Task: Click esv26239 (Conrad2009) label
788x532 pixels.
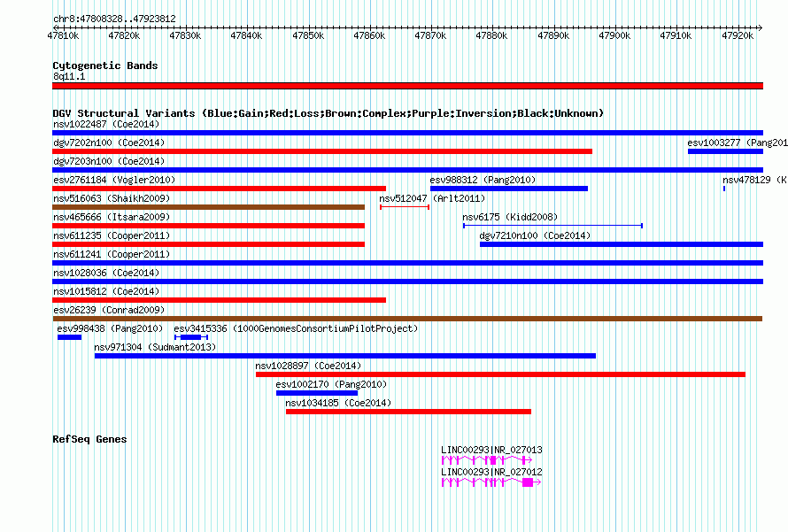Action: click(x=109, y=310)
